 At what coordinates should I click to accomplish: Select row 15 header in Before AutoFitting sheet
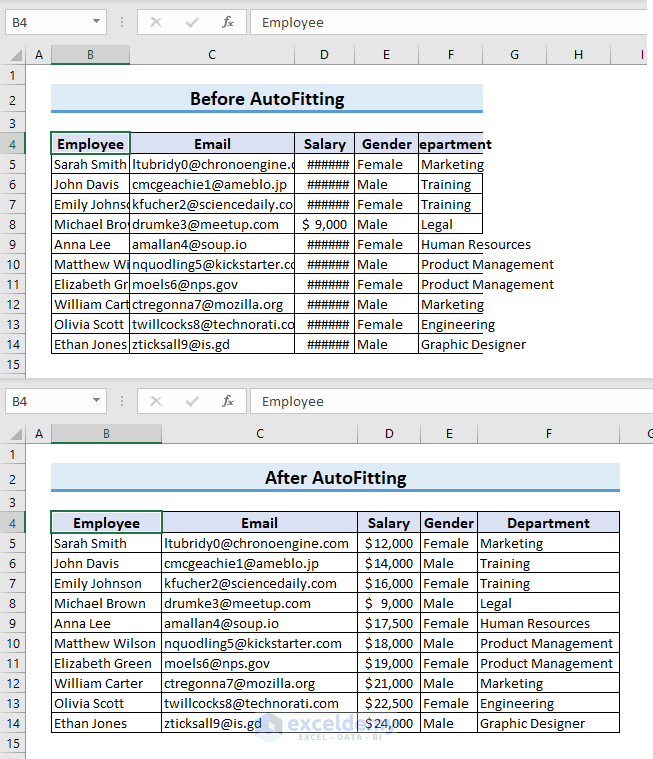coord(13,364)
